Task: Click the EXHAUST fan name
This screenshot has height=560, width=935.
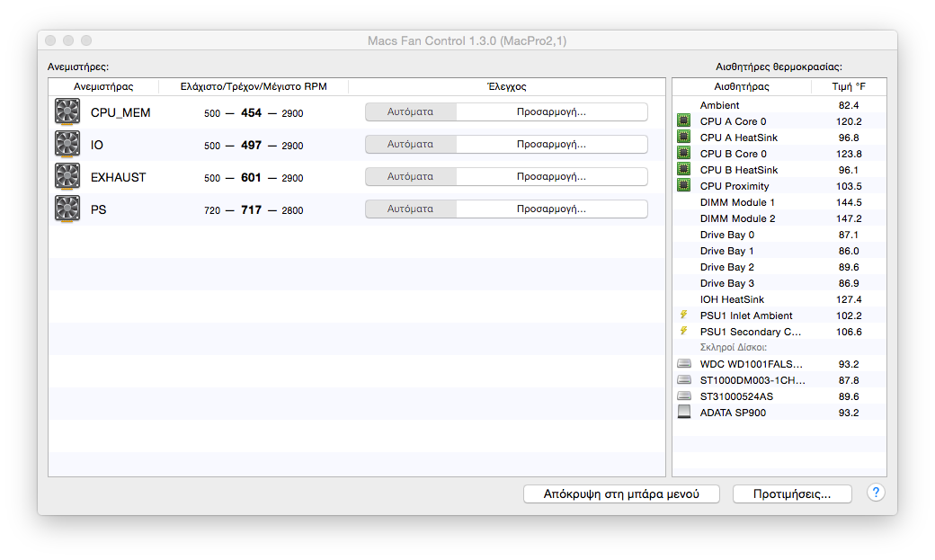Action: (x=118, y=177)
